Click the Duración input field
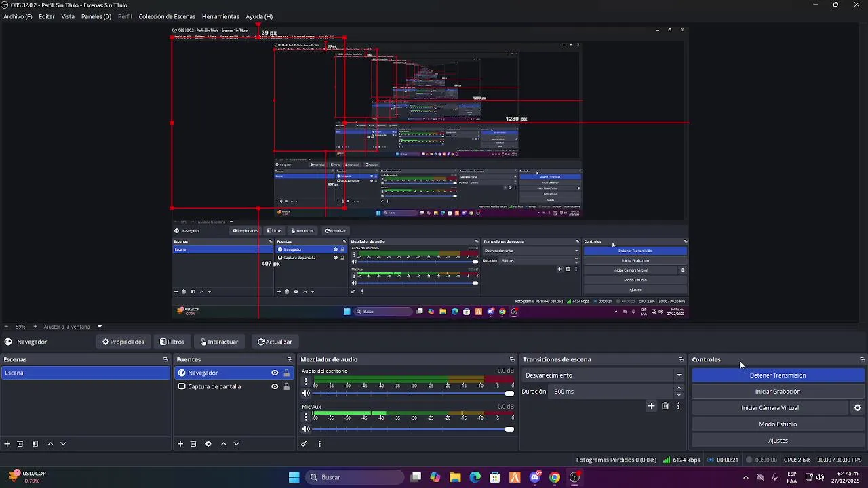 coord(611,392)
